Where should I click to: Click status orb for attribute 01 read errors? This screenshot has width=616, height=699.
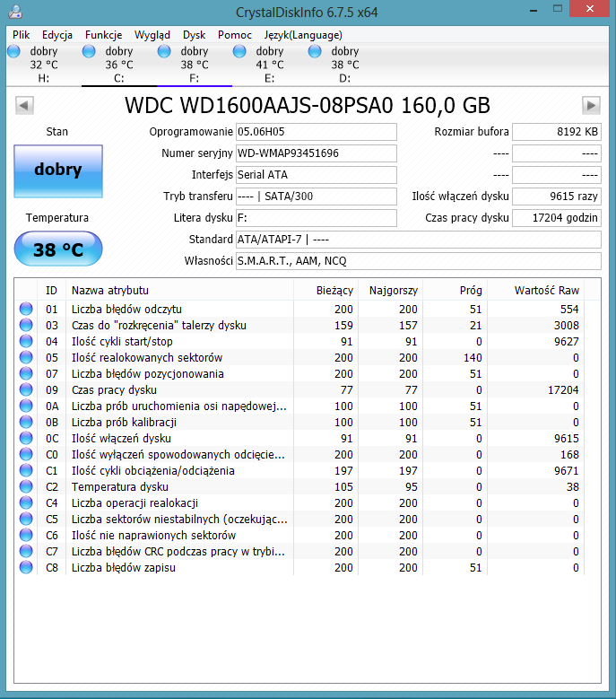point(26,309)
